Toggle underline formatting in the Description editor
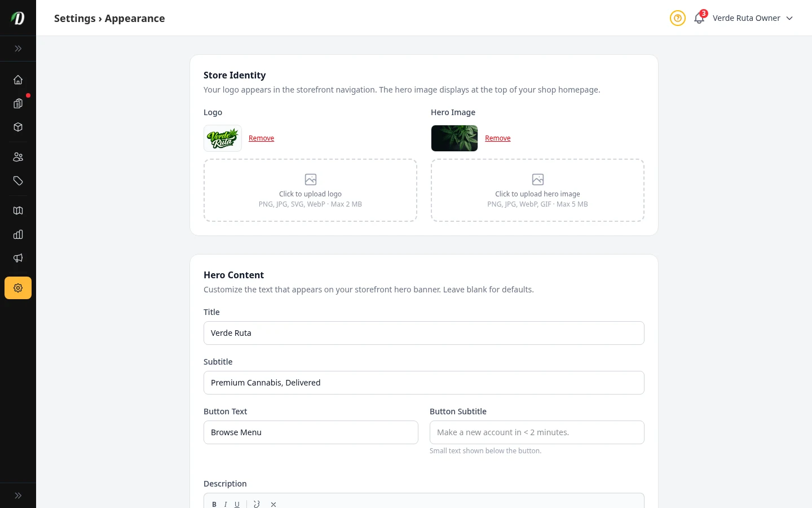Viewport: 812px width, 508px height. coord(237,504)
